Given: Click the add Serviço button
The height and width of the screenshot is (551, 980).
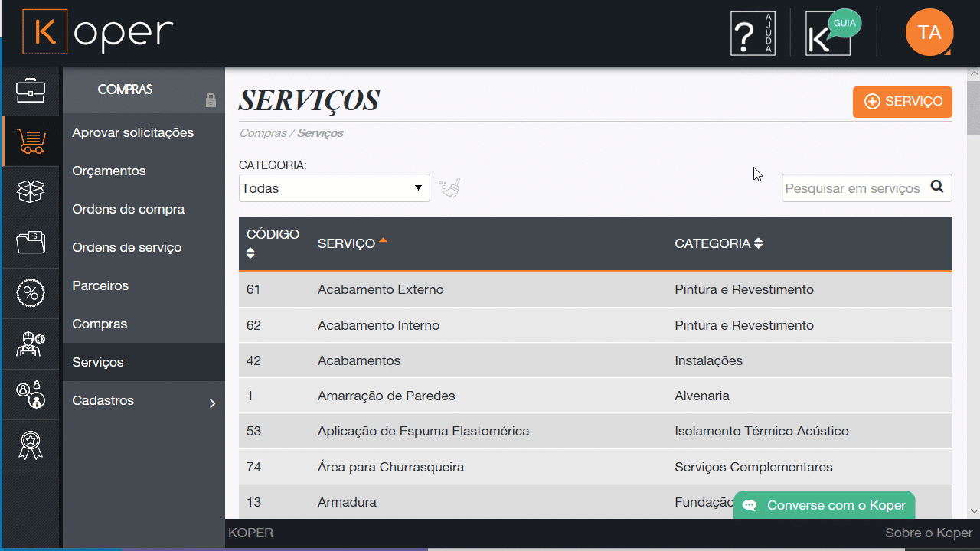Looking at the screenshot, I should click(x=902, y=102).
